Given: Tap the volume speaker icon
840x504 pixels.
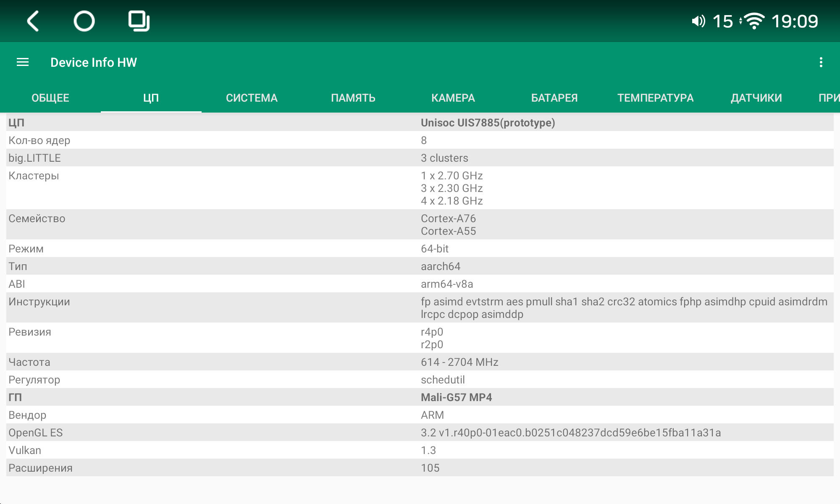Looking at the screenshot, I should (698, 21).
